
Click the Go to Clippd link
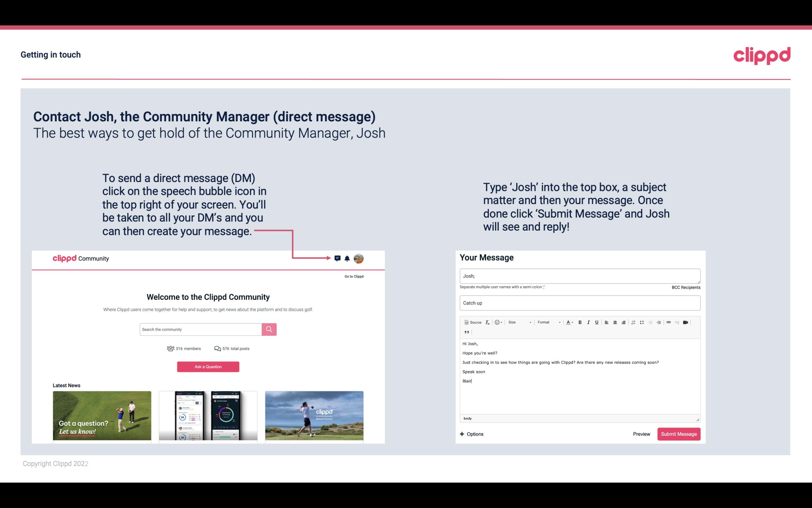pos(353,276)
